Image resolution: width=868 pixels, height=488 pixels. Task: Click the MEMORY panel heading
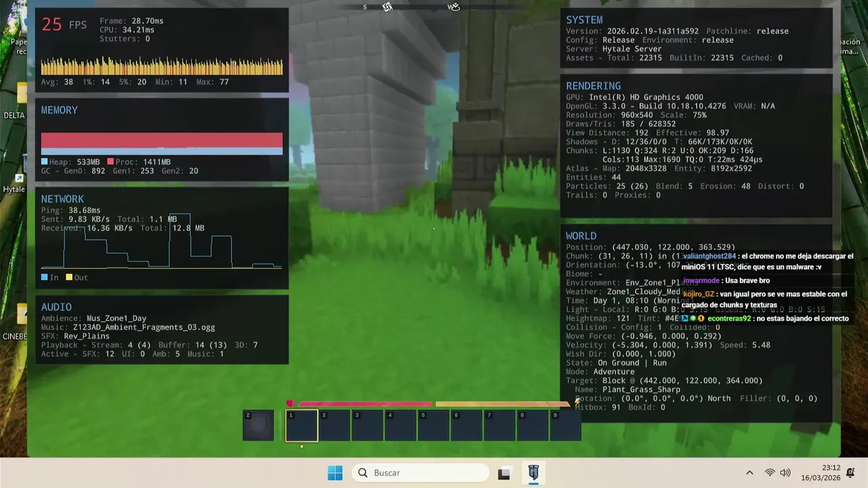tap(59, 110)
